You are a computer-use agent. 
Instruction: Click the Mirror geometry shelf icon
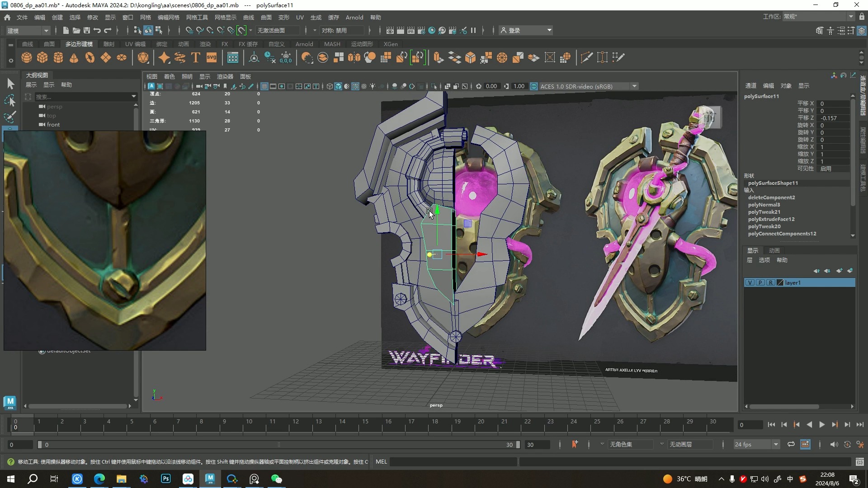coord(354,57)
